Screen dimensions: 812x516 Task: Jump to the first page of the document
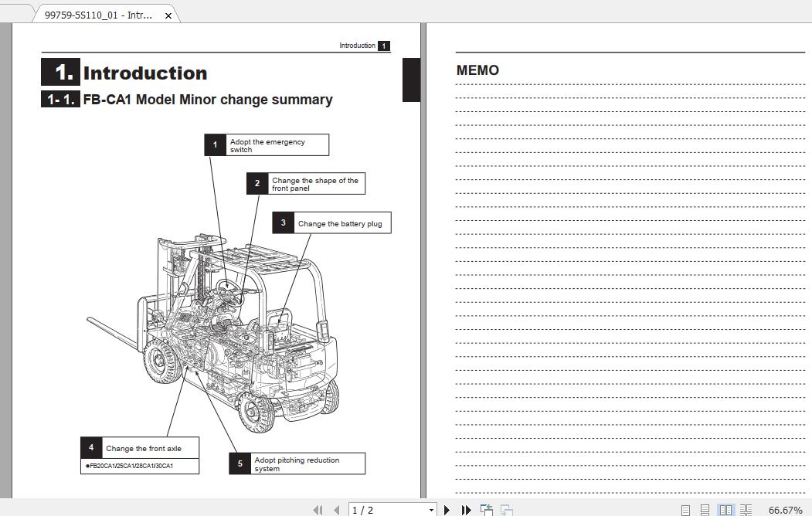coord(318,510)
